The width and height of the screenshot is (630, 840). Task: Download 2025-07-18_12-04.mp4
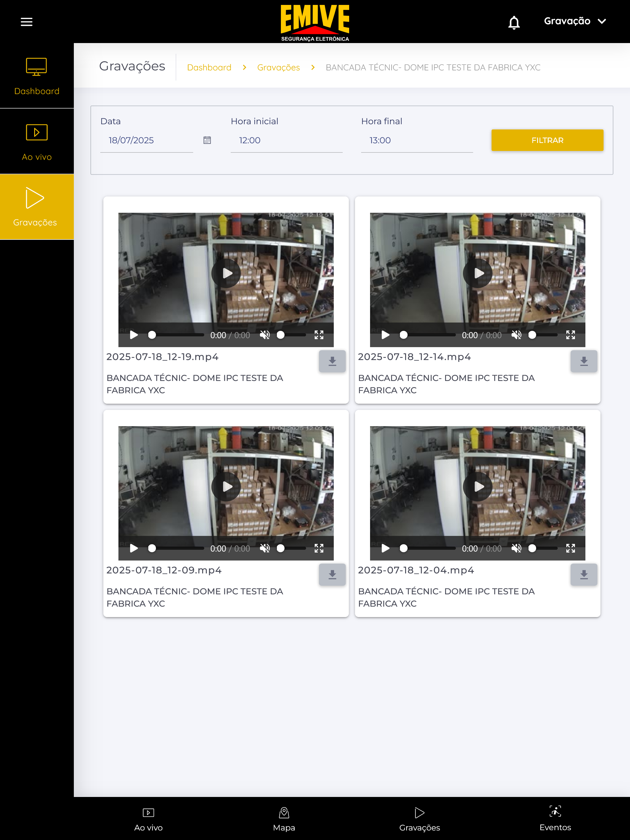pyautogui.click(x=584, y=575)
